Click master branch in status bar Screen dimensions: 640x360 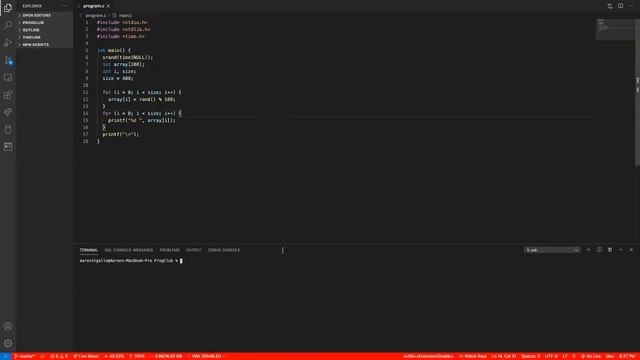click(24, 356)
